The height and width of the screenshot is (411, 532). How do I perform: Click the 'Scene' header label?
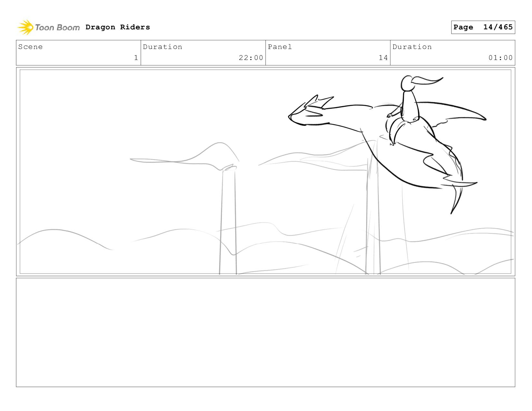[x=30, y=47]
